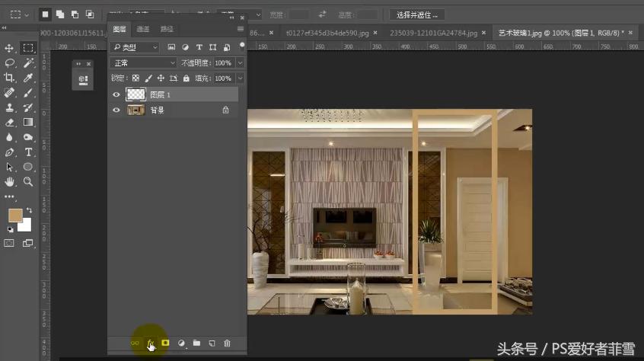Screen dimensions: 644x361
Task: Select the Blur tool
Action: pos(9,137)
